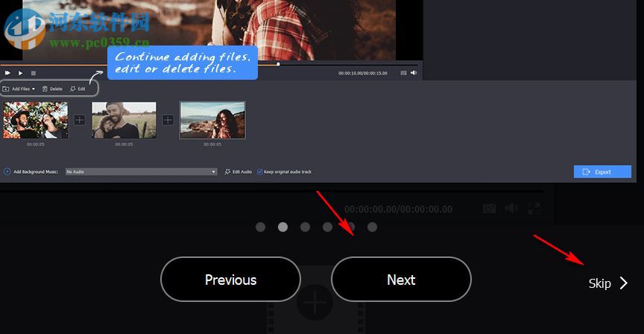Select the hugging couple clip thumbnail
644x334 pixels.
click(124, 120)
